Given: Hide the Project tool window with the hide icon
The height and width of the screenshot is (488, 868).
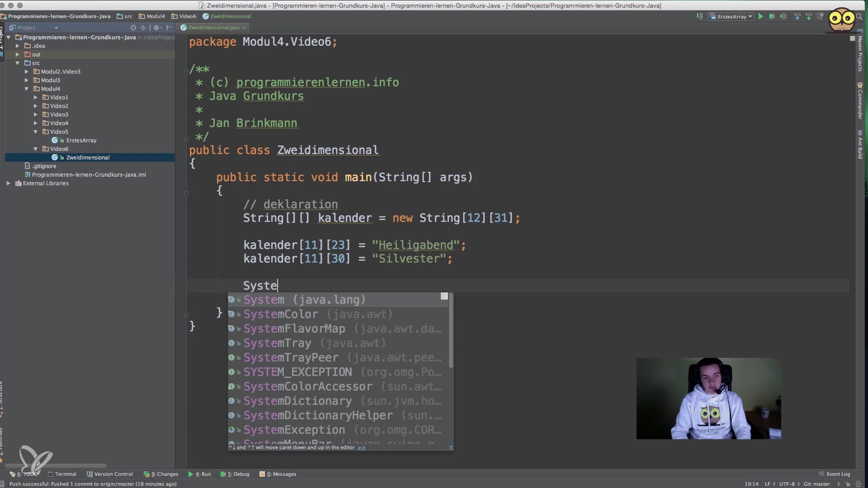Looking at the screenshot, I should click(169, 28).
